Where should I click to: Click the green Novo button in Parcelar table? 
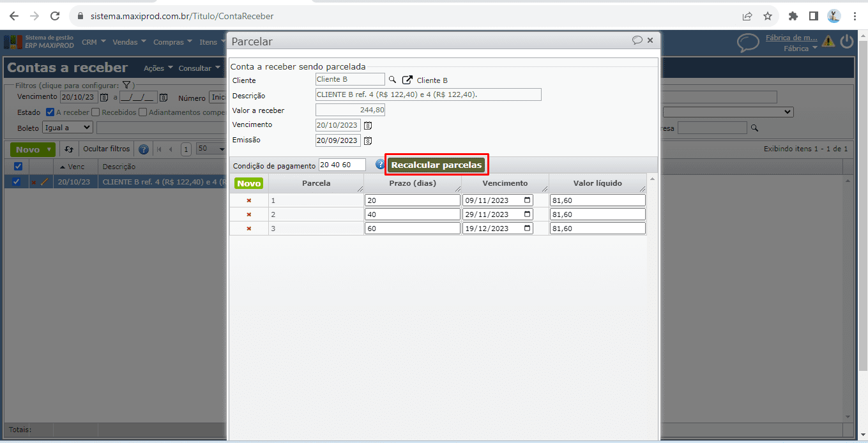pos(249,183)
